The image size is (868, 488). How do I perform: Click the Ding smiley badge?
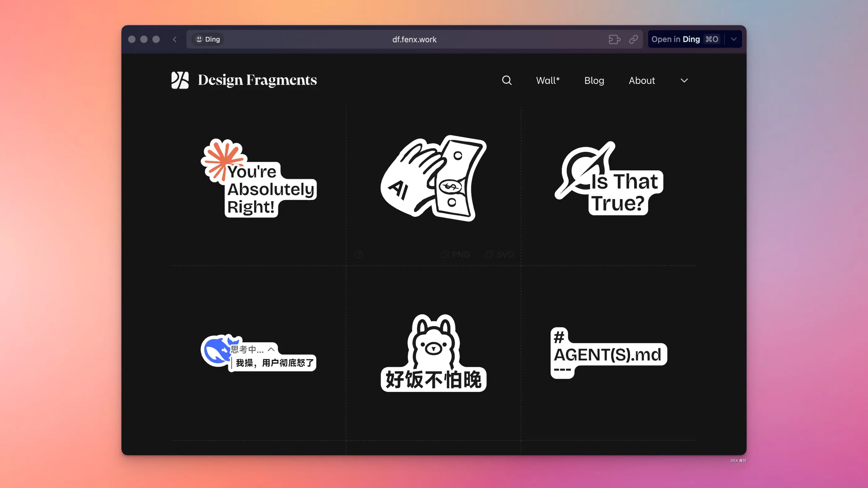point(208,39)
